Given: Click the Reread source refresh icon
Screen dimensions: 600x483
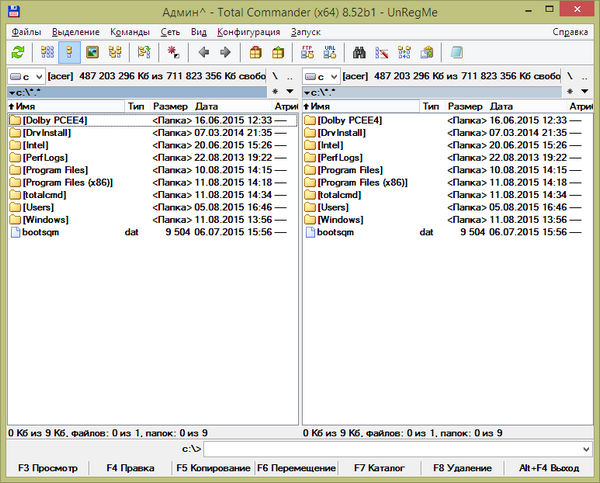Looking at the screenshot, I should tap(18, 52).
